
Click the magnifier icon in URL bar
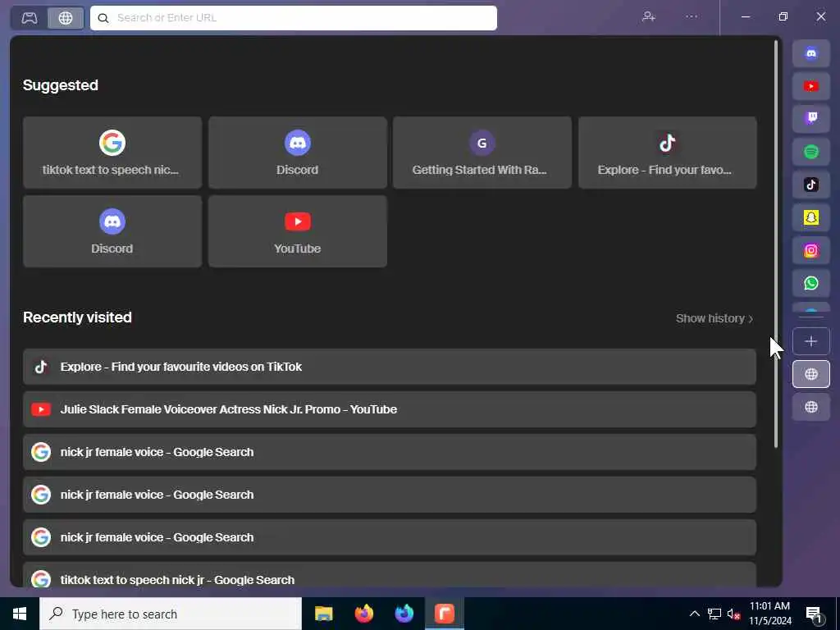point(103,18)
